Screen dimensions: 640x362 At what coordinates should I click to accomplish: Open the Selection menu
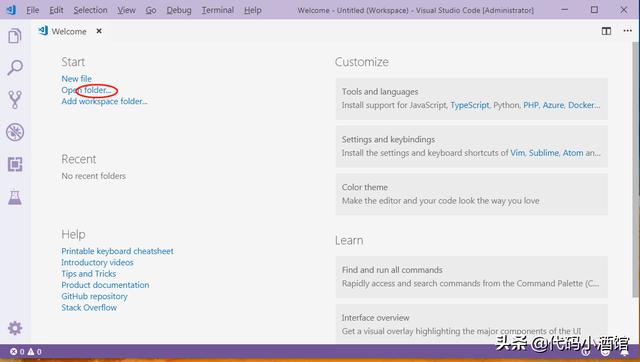[x=90, y=10]
